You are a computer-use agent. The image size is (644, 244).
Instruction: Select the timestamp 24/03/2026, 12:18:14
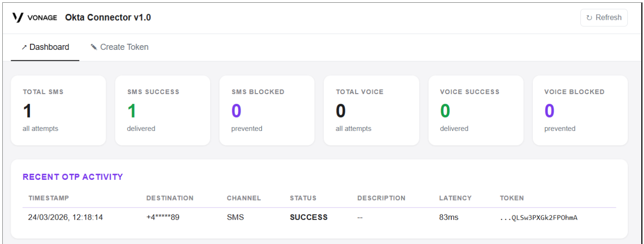pos(65,217)
